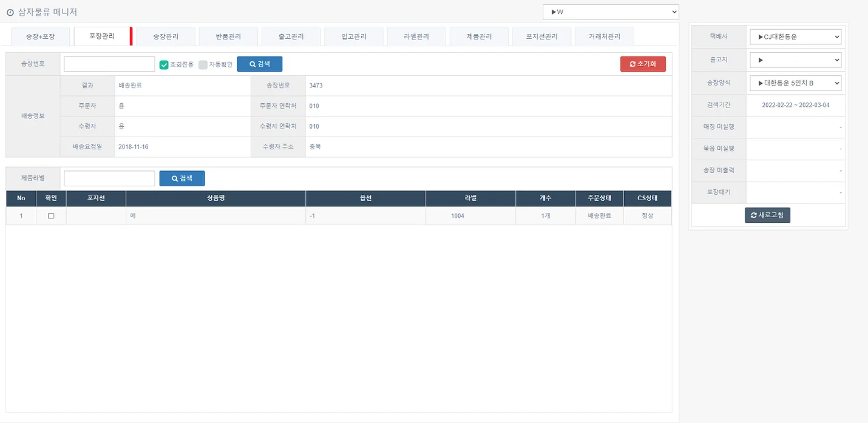
Task: Switch to the 송장+포장 tab
Action: click(x=41, y=36)
